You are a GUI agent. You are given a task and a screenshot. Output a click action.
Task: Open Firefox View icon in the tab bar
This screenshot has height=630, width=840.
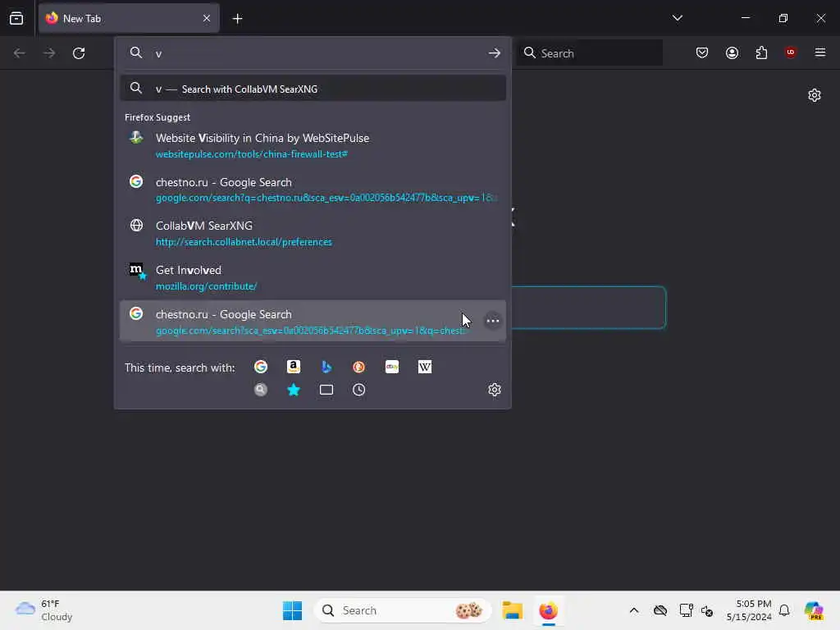pos(16,18)
